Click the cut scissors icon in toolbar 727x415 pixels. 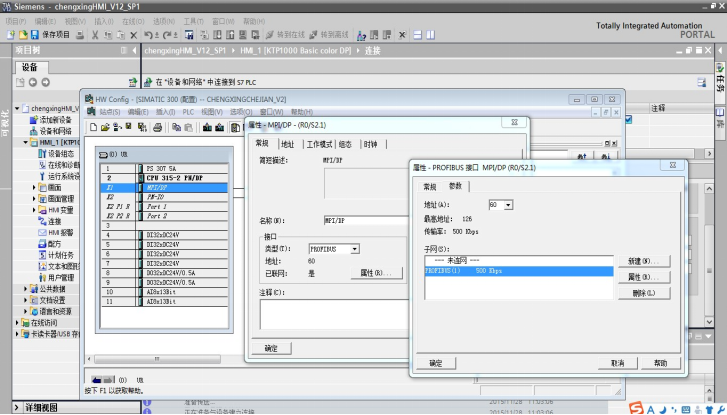pyautogui.click(x=94, y=34)
